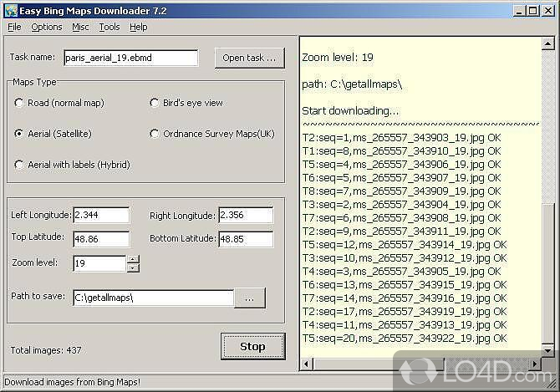Pick Ordnance Survey Maps(UK) radio button

pyautogui.click(x=155, y=134)
